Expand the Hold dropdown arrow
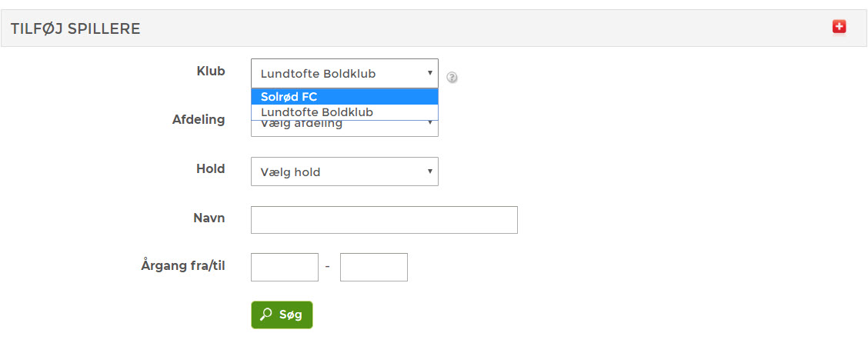 point(429,171)
